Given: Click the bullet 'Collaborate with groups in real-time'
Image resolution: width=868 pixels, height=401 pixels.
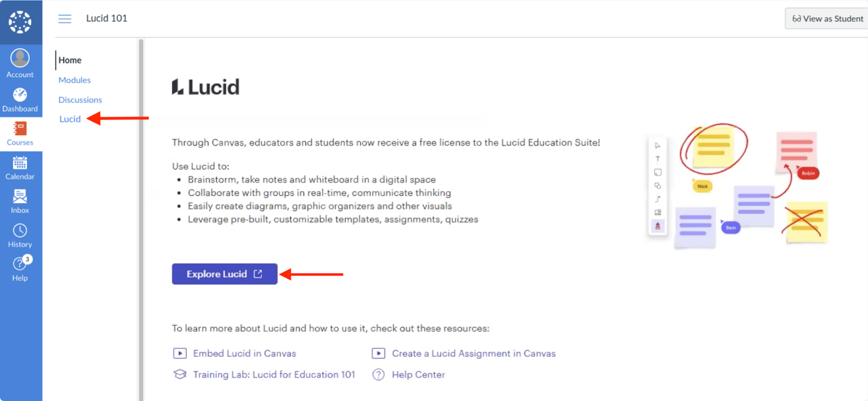Looking at the screenshot, I should tap(320, 193).
